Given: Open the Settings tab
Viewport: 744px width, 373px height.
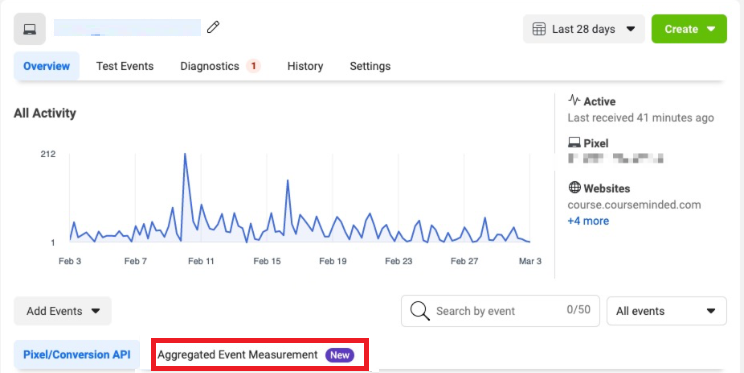Looking at the screenshot, I should [x=370, y=66].
